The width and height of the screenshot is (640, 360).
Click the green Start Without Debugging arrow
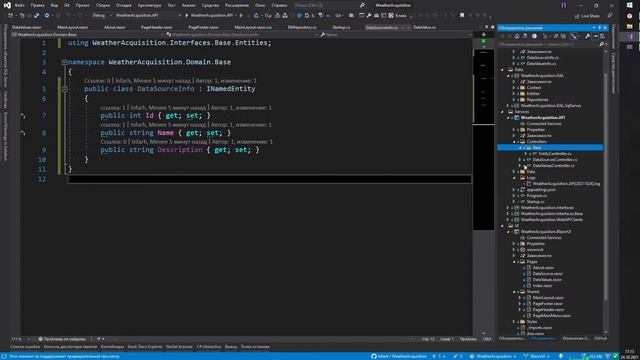(241, 16)
